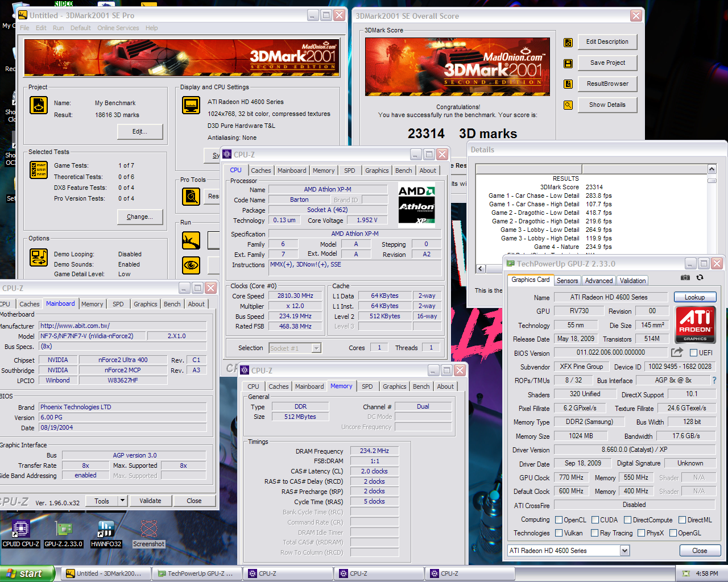Toggle the Ray Tracing checkbox
728x582 pixels.
[x=594, y=533]
